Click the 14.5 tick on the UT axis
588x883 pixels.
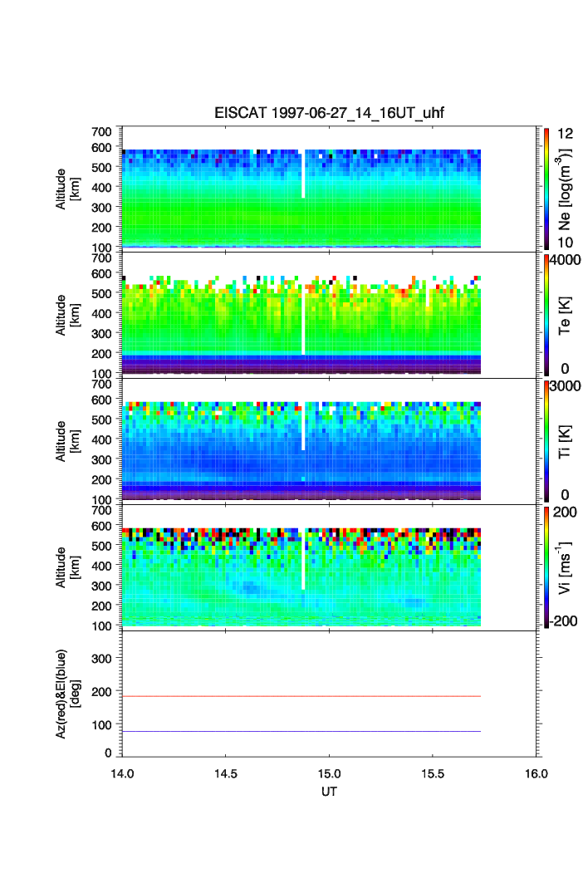(x=225, y=773)
